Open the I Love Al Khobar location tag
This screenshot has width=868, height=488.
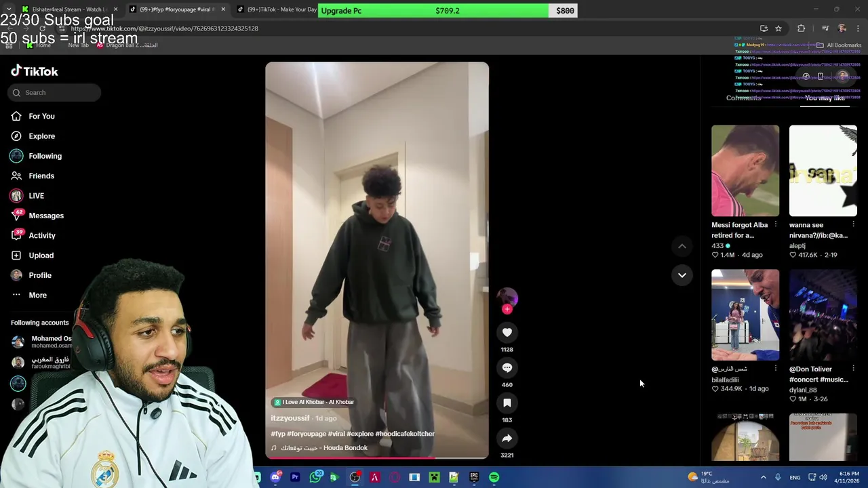click(314, 402)
